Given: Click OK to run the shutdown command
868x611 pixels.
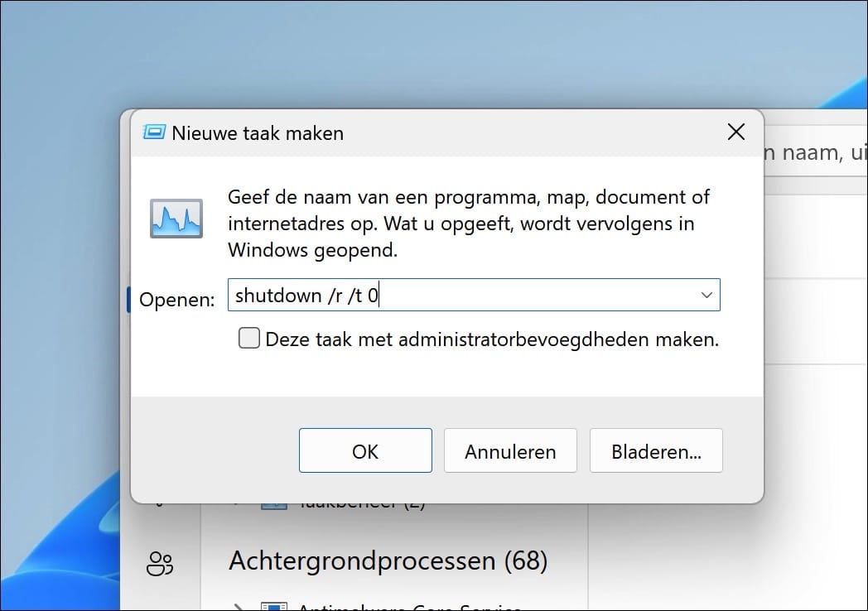Looking at the screenshot, I should coord(364,450).
